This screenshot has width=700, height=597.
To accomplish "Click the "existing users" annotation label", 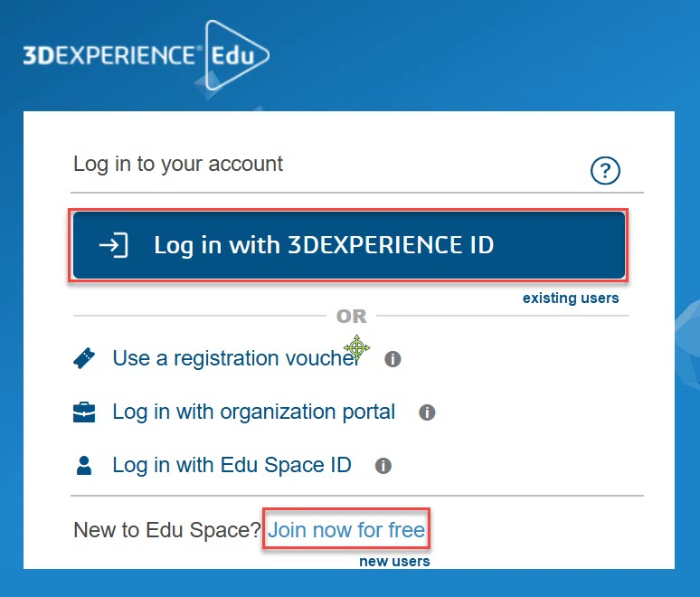I will tap(571, 298).
